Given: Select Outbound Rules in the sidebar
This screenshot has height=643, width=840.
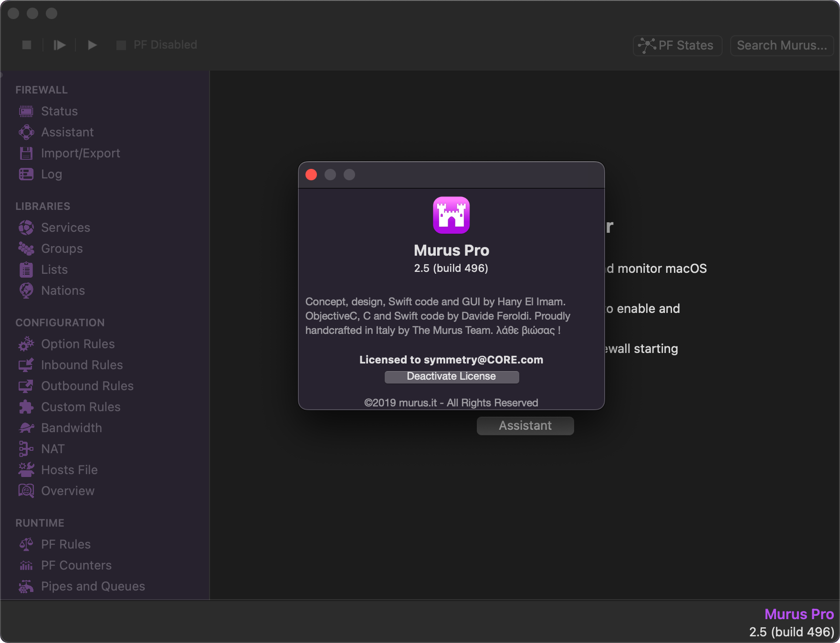Looking at the screenshot, I should [x=87, y=386].
